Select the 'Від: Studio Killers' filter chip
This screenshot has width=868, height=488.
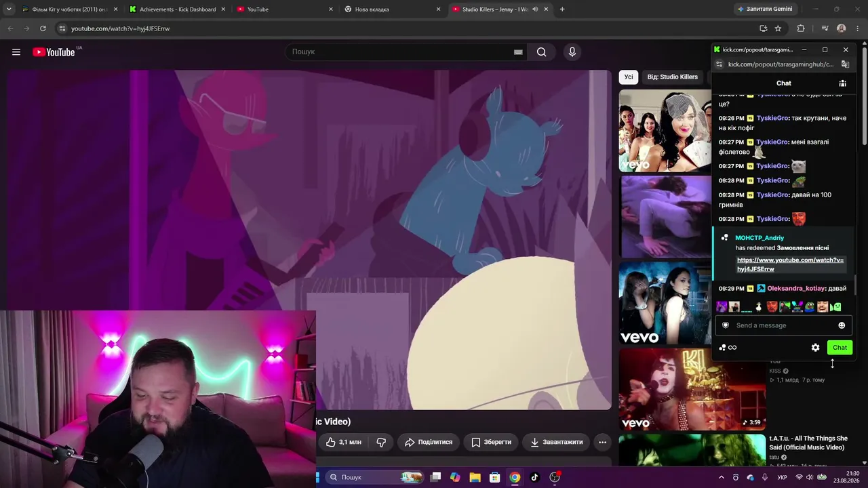[x=672, y=77]
